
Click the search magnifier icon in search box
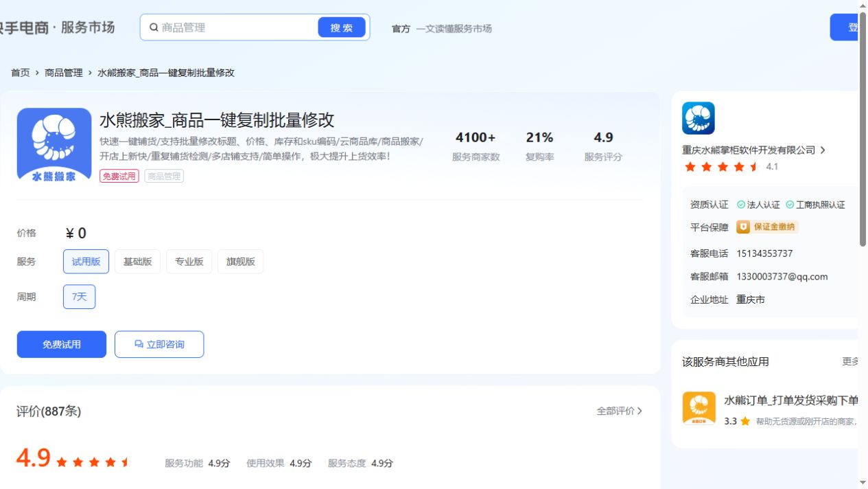click(x=154, y=27)
